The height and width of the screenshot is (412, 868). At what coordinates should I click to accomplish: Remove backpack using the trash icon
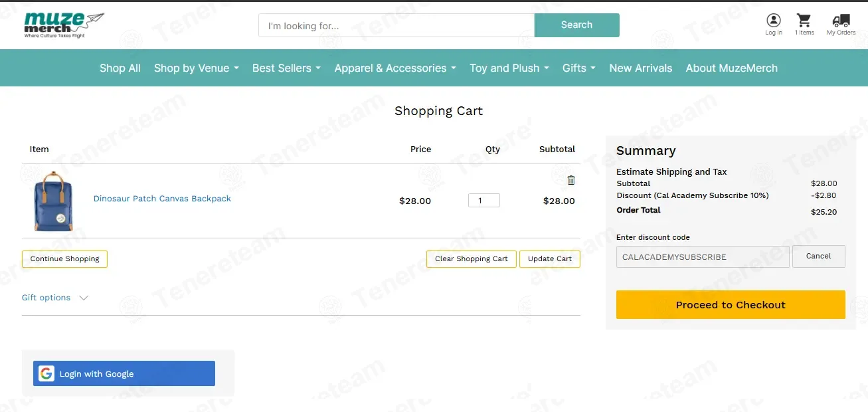tap(571, 180)
